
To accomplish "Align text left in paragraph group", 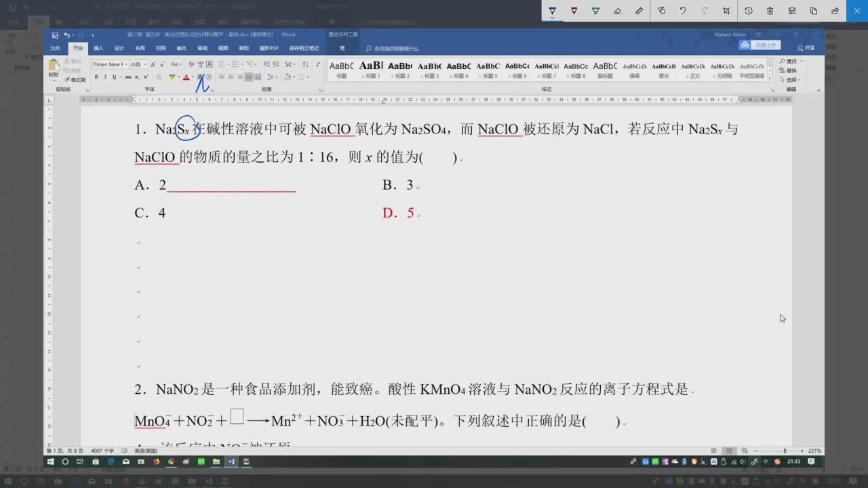I will tap(221, 77).
